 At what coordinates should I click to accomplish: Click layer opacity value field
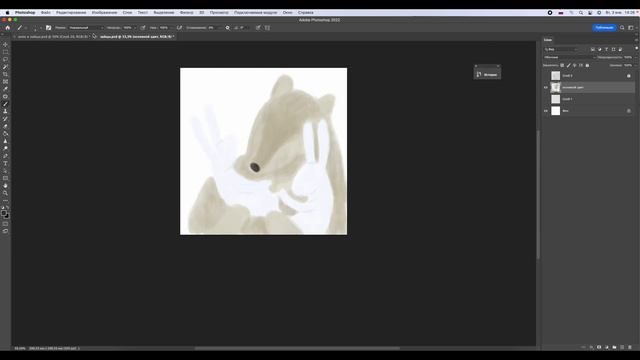click(628, 58)
